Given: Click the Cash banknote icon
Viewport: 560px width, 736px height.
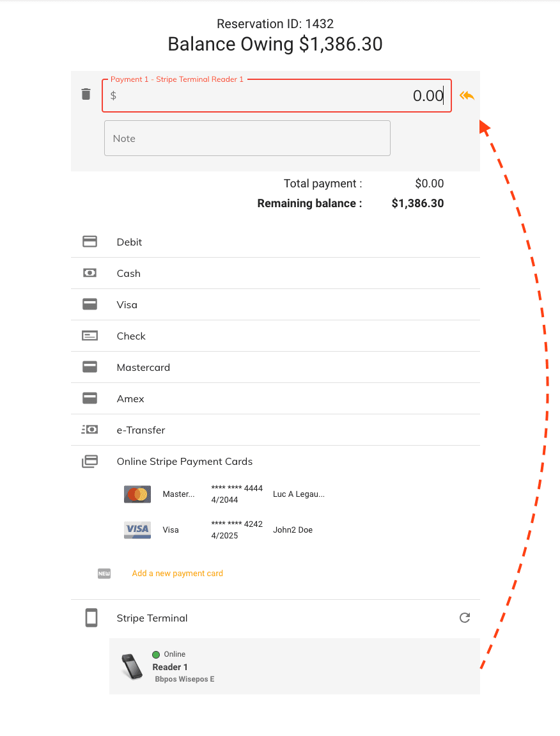Looking at the screenshot, I should click(89, 273).
